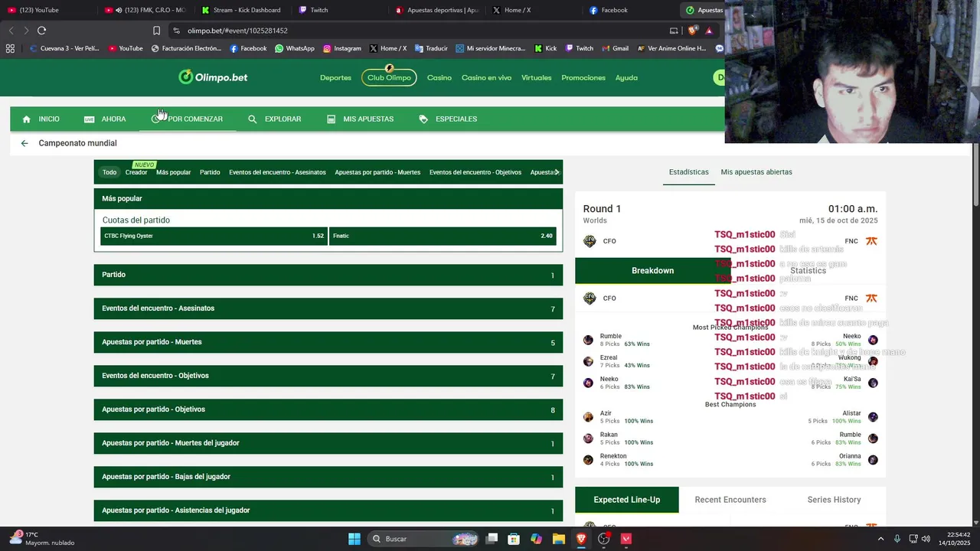Open WhatsApp bookmark in the bookmarks bar

tap(295, 48)
